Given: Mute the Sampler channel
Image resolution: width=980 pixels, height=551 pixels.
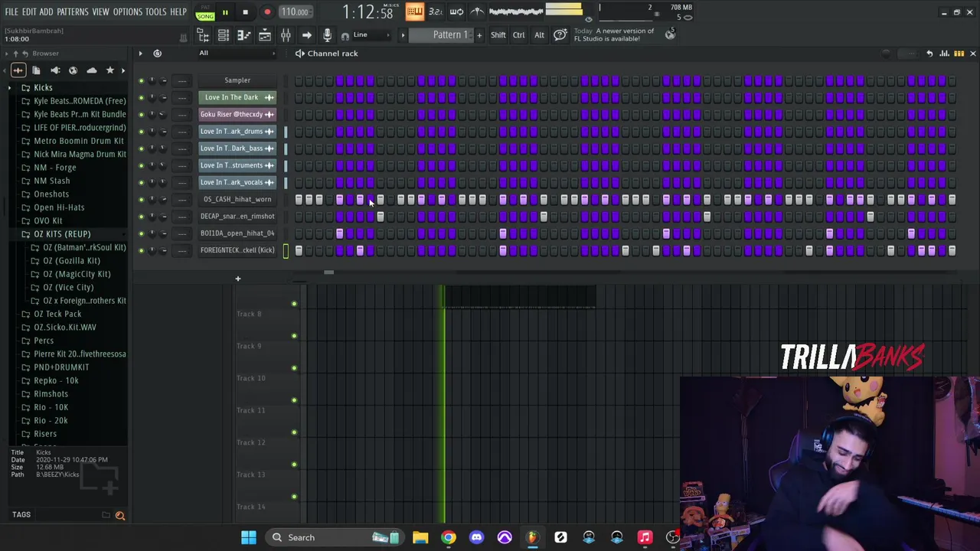Looking at the screenshot, I should 141,80.
